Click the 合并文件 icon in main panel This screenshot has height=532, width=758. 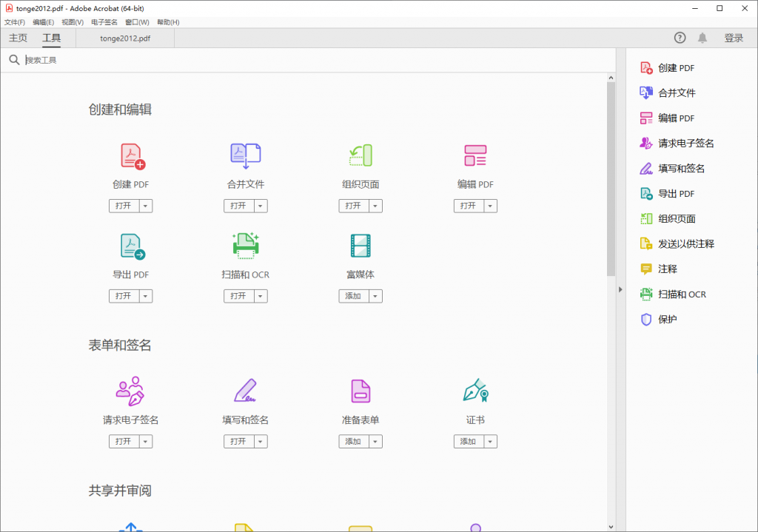click(x=246, y=156)
